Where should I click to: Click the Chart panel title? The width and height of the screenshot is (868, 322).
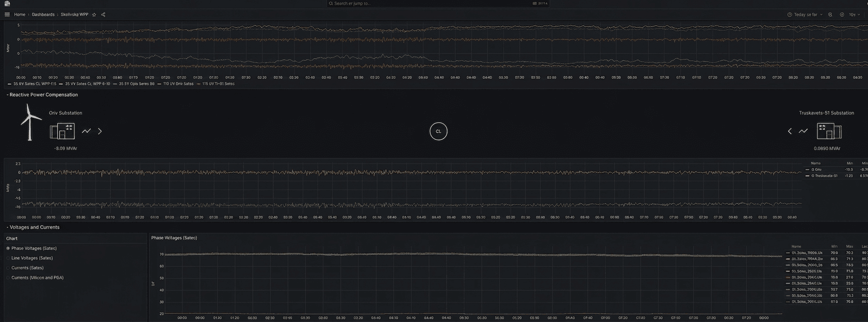click(x=12, y=238)
